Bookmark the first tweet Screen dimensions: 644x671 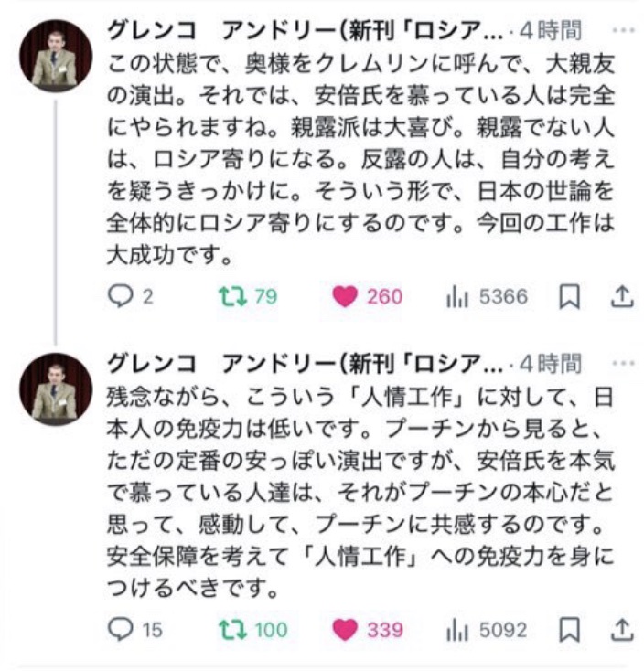pyautogui.click(x=569, y=297)
